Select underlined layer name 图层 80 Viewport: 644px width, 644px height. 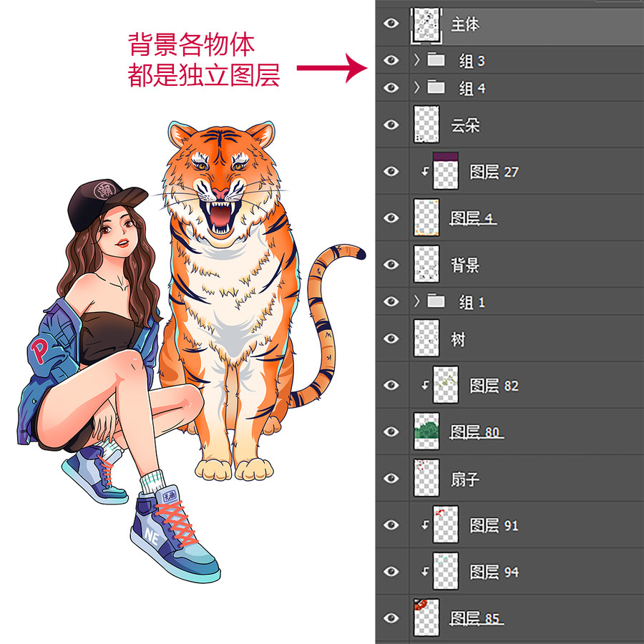[x=475, y=432]
